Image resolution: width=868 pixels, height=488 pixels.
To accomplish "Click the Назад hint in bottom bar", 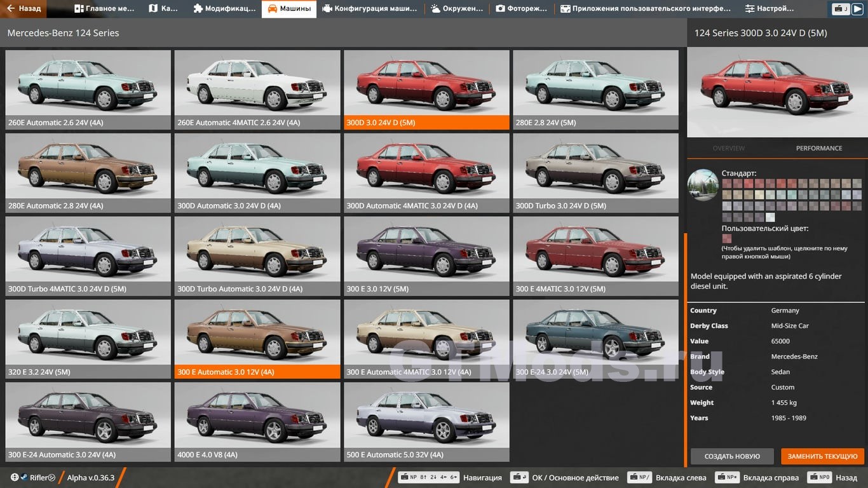I will (832, 478).
